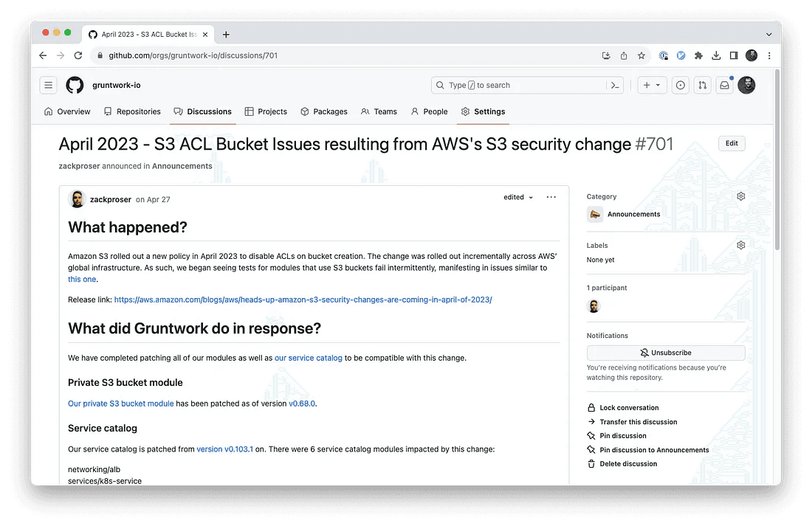The width and height of the screenshot is (812, 526).
Task: Click Lock conversation
Action: coord(623,407)
